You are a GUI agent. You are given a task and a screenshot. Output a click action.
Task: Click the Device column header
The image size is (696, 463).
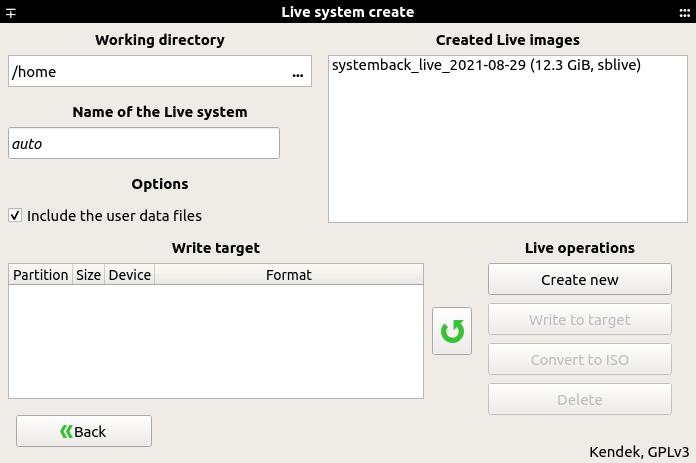tap(130, 275)
